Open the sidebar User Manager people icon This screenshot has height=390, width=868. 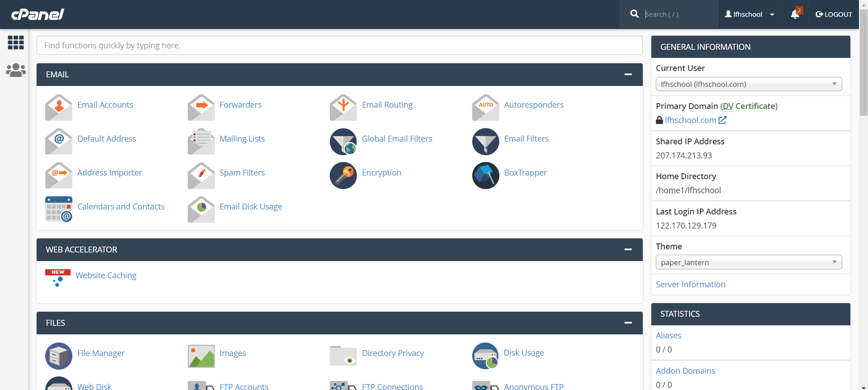(x=16, y=70)
